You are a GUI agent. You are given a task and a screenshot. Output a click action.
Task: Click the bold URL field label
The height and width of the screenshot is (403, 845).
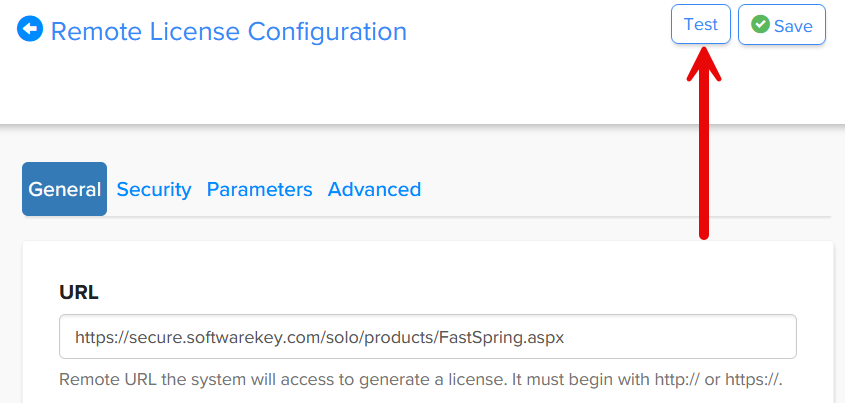tap(79, 293)
